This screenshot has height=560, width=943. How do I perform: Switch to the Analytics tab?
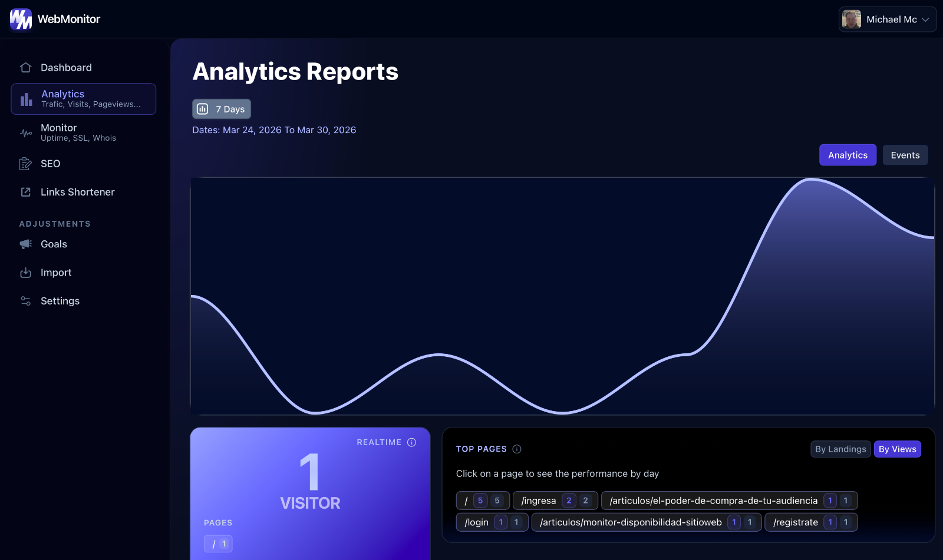click(x=848, y=155)
